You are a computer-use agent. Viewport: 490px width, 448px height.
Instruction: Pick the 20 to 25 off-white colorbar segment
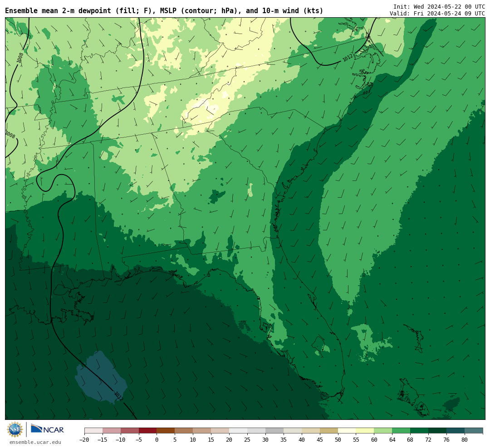pos(239,431)
